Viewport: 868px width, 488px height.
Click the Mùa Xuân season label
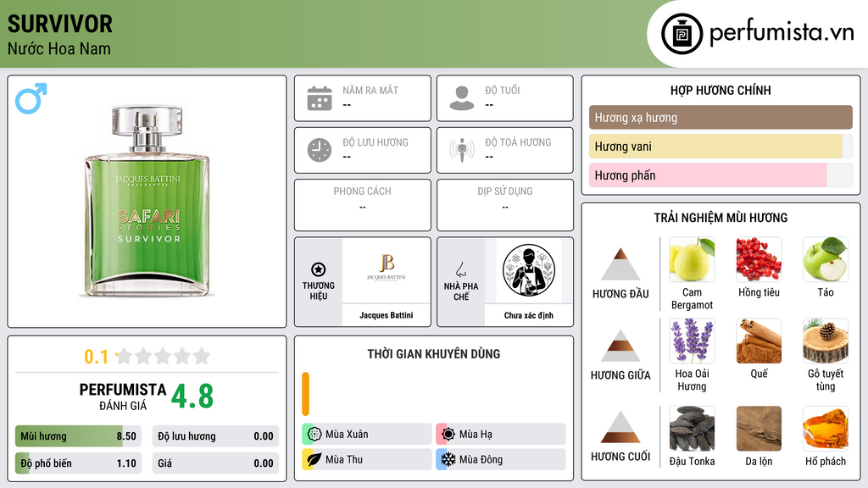[x=347, y=435]
